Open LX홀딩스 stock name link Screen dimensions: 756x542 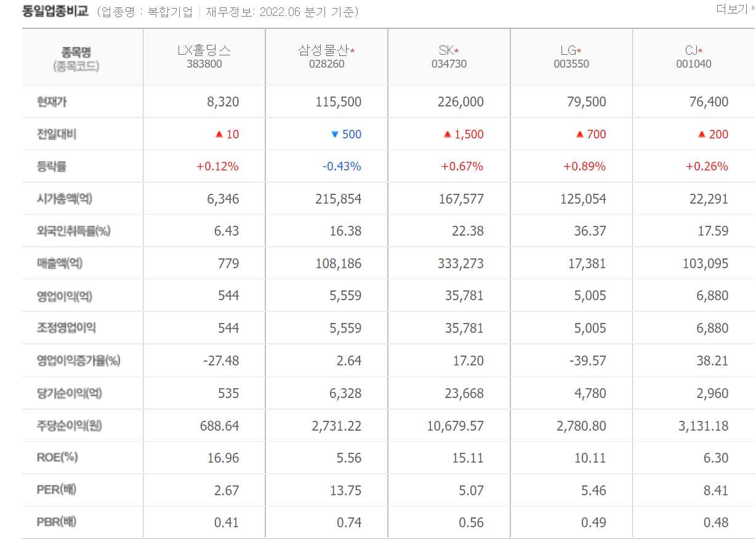pyautogui.click(x=204, y=50)
